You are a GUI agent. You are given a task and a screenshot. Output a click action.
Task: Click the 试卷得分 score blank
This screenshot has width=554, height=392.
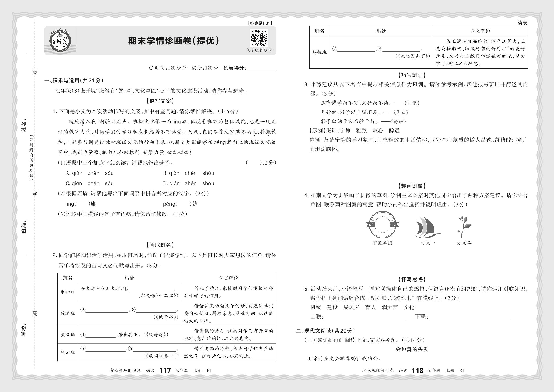pos(262,68)
